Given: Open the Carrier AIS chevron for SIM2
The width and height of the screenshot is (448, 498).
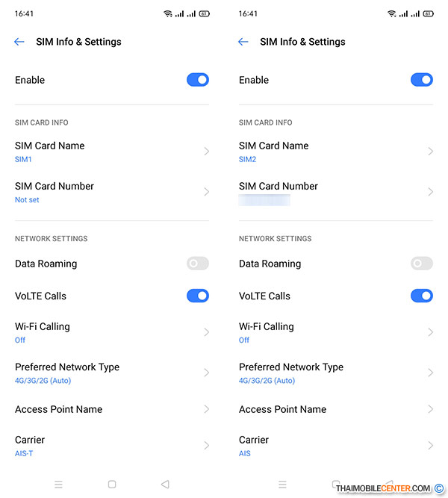Looking at the screenshot, I should click(x=431, y=446).
